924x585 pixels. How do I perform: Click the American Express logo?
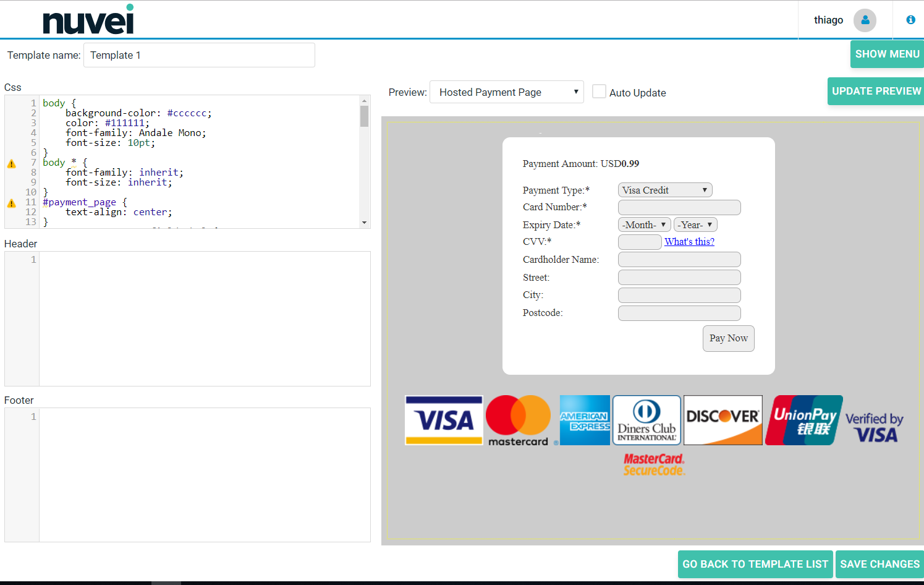pos(585,420)
